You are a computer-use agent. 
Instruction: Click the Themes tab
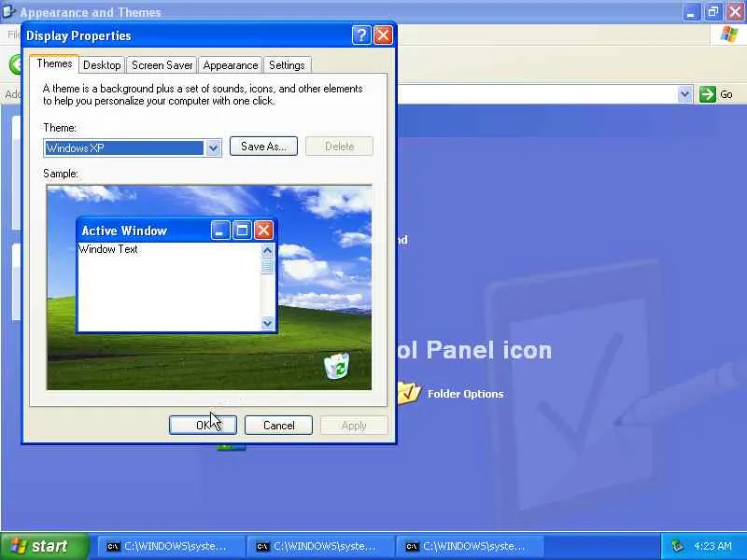coord(54,63)
